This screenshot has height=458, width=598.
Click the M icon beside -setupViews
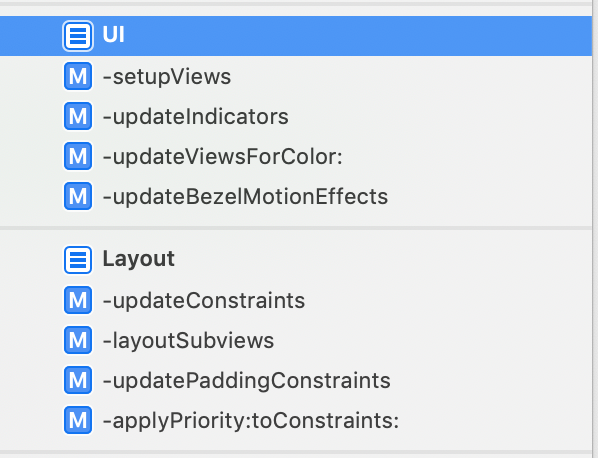78,76
